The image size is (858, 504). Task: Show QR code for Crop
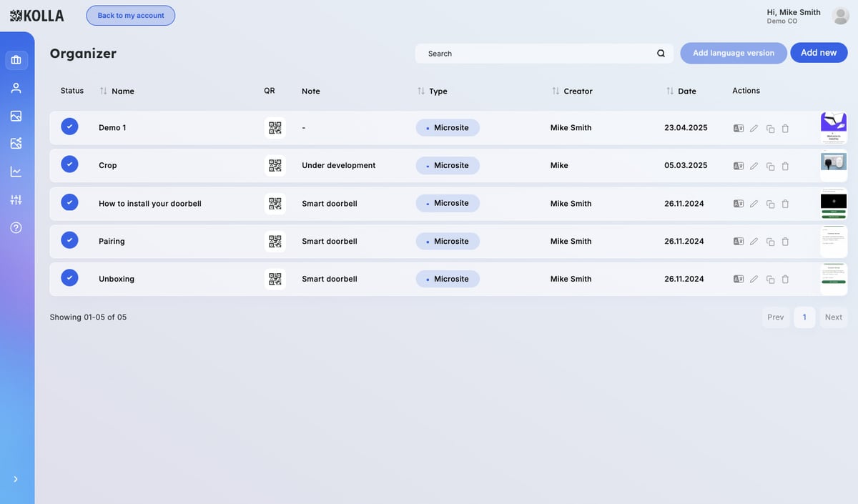coord(275,166)
